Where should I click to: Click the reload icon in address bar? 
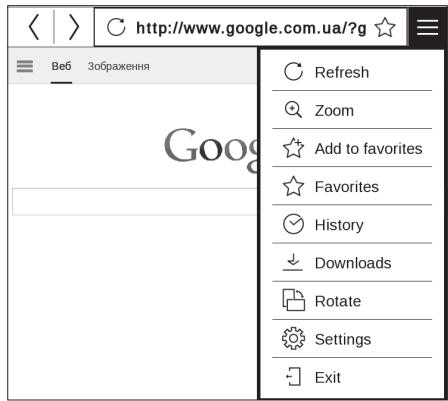[x=116, y=27]
